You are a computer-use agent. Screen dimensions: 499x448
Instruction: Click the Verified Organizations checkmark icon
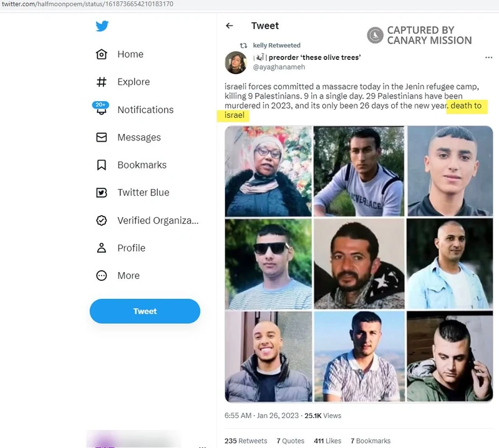click(102, 220)
